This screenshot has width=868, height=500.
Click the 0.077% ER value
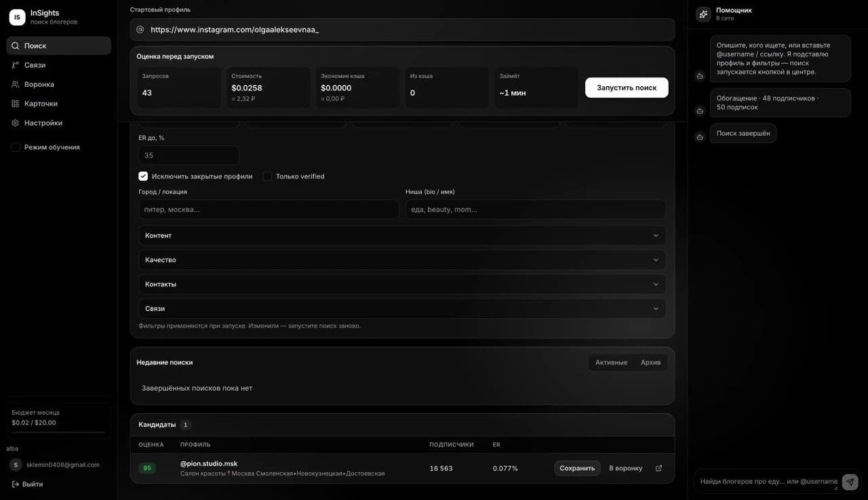pyautogui.click(x=505, y=468)
